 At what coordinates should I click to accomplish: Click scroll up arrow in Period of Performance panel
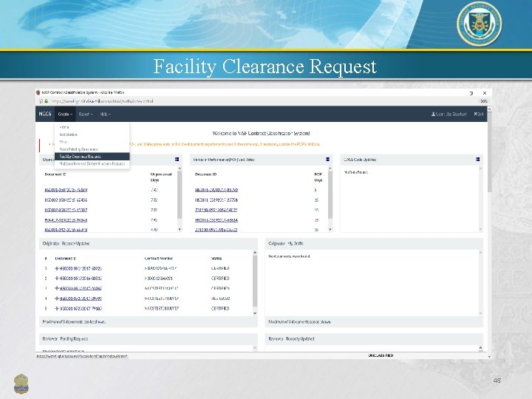coord(330,168)
